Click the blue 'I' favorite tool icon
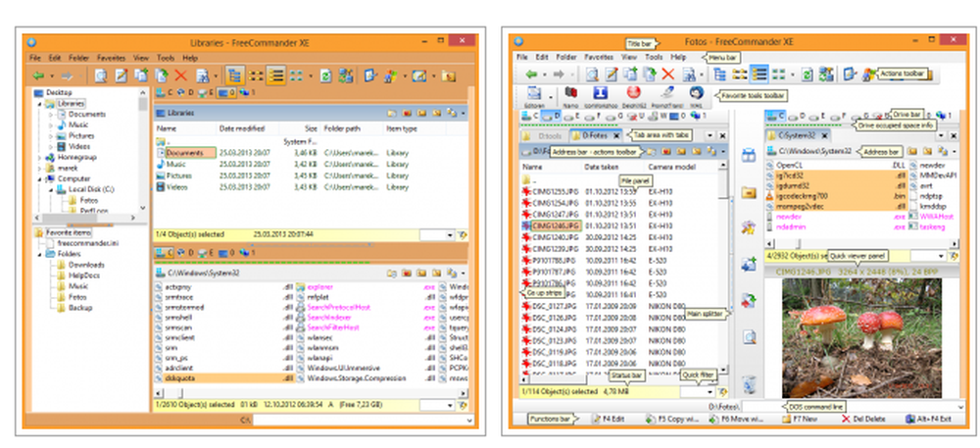 [600, 94]
